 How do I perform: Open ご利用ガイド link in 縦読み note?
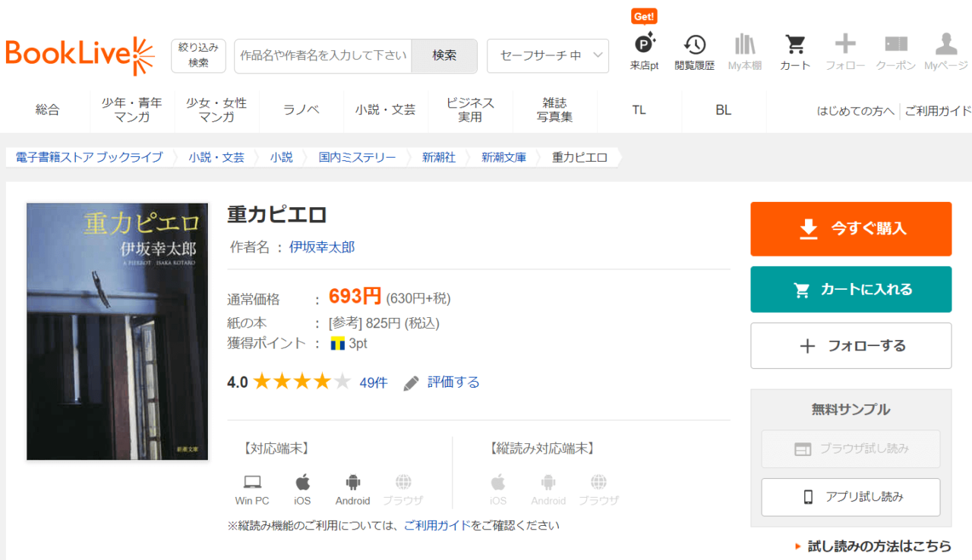point(437,525)
